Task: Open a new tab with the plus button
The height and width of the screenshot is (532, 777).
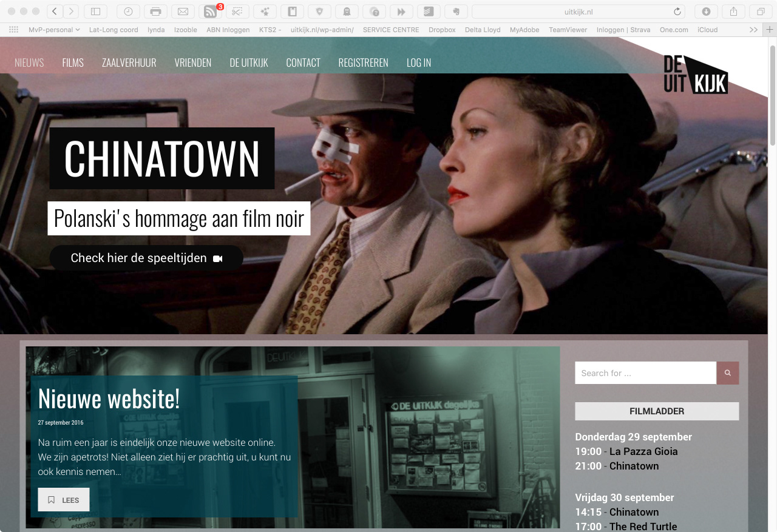Action: pos(770,30)
